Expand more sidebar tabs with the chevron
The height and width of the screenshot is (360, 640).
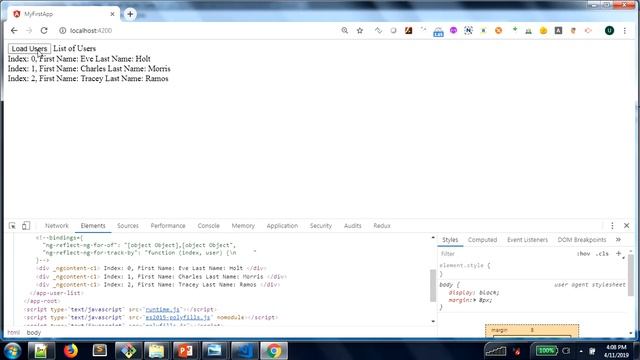(x=618, y=240)
